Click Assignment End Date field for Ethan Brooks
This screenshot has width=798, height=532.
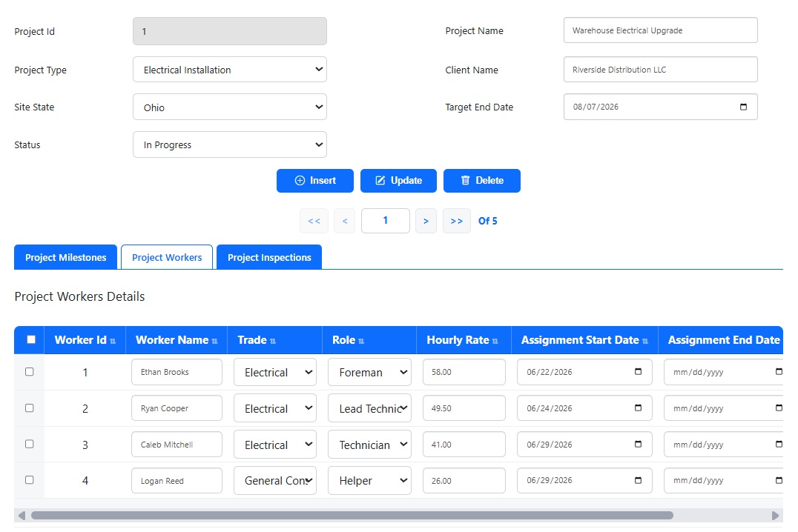[x=723, y=372]
